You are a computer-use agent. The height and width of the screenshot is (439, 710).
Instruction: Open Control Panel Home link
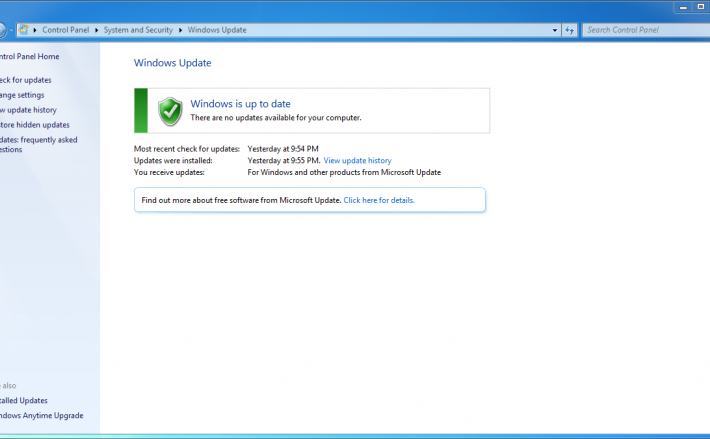coord(29,57)
